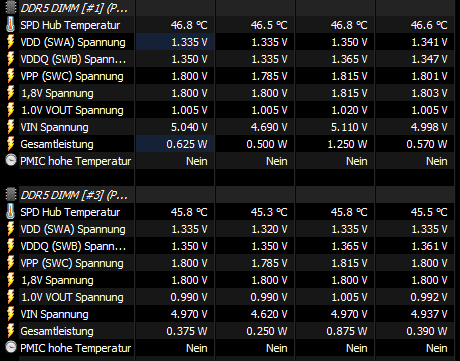The image size is (460, 361).
Task: Select DIMM #1 1,8V Spannung label
Action: point(57,93)
